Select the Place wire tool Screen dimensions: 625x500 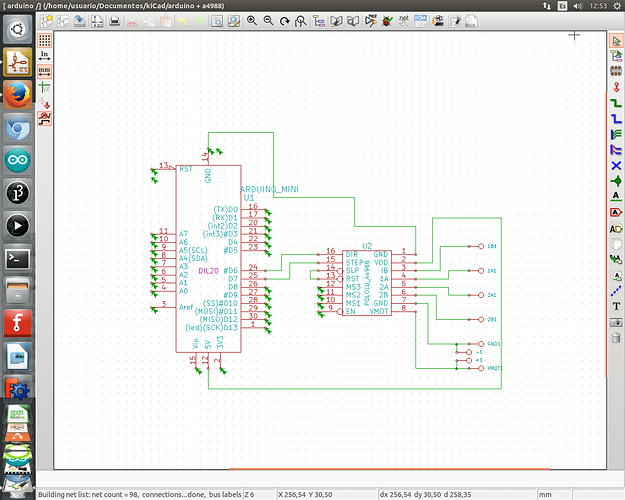pyautogui.click(x=616, y=103)
